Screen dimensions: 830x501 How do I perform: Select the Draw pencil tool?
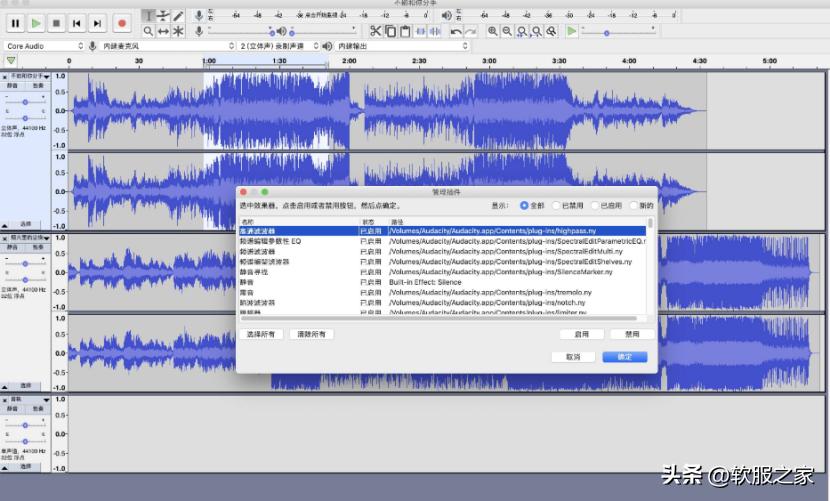pyautogui.click(x=178, y=16)
